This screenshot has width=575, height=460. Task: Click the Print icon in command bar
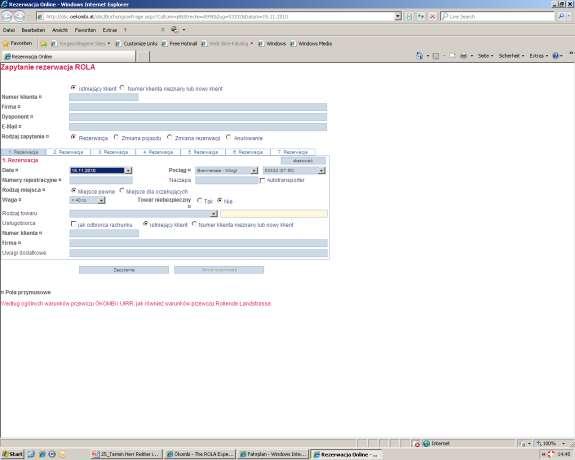pyautogui.click(x=463, y=56)
